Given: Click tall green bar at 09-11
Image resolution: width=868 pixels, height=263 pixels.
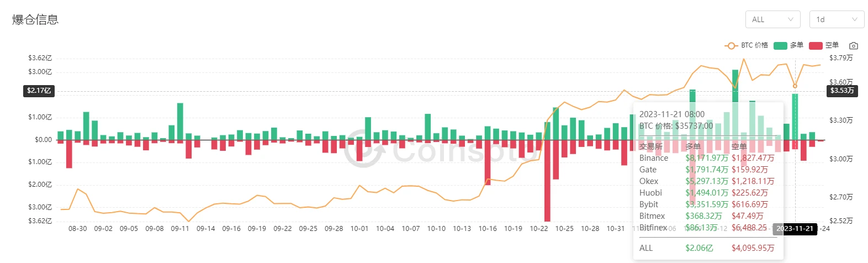Looking at the screenshot, I should 180,122.
